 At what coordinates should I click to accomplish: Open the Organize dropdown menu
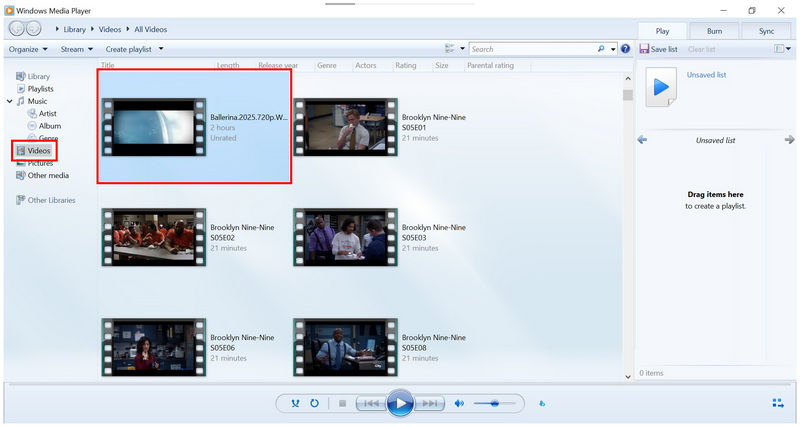[x=28, y=49]
